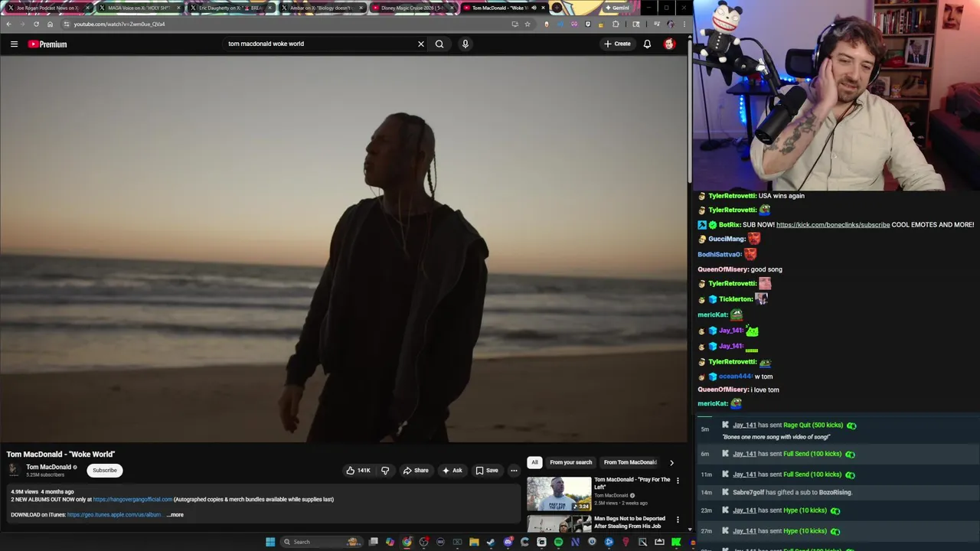Clear the YouTube search query
980x551 pixels.
coord(420,44)
